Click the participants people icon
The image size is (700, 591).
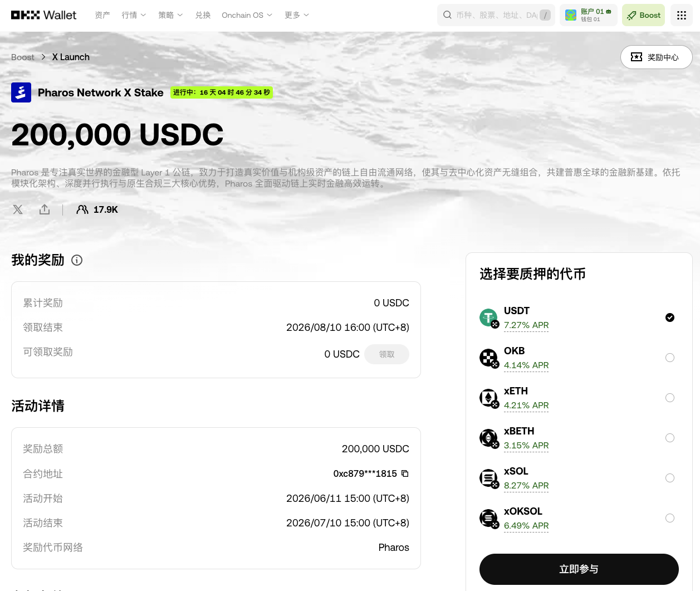(x=82, y=209)
